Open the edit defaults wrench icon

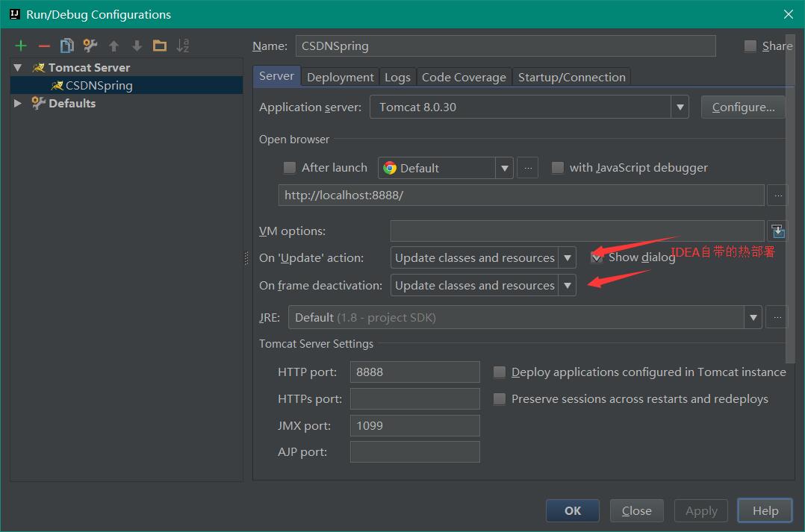90,46
